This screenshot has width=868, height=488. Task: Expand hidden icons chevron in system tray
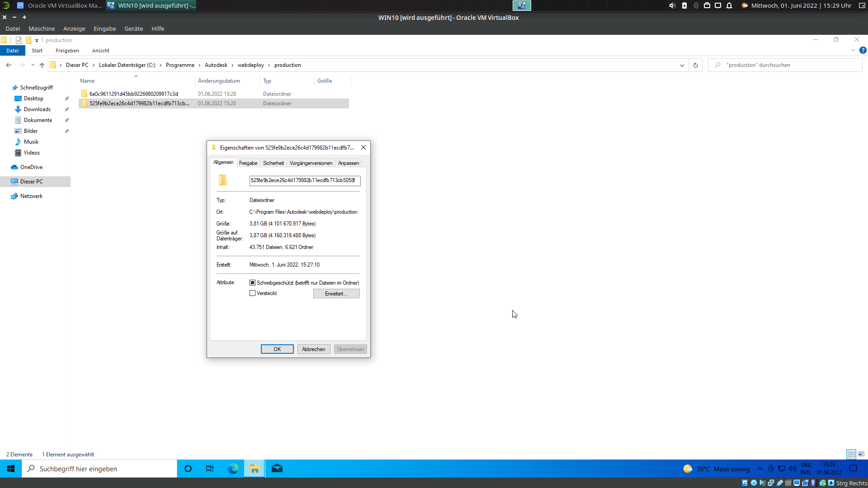(760, 469)
